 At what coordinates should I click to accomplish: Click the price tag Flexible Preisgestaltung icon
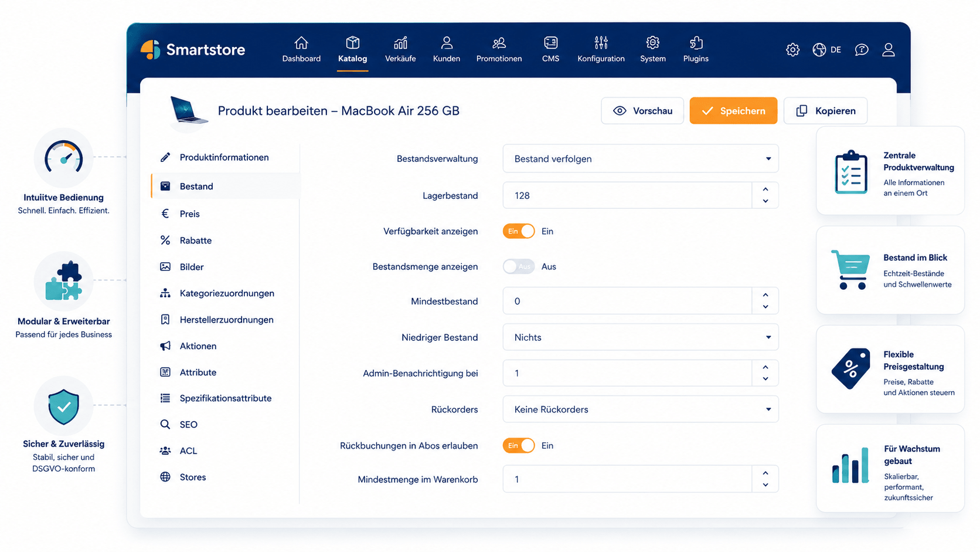(851, 368)
